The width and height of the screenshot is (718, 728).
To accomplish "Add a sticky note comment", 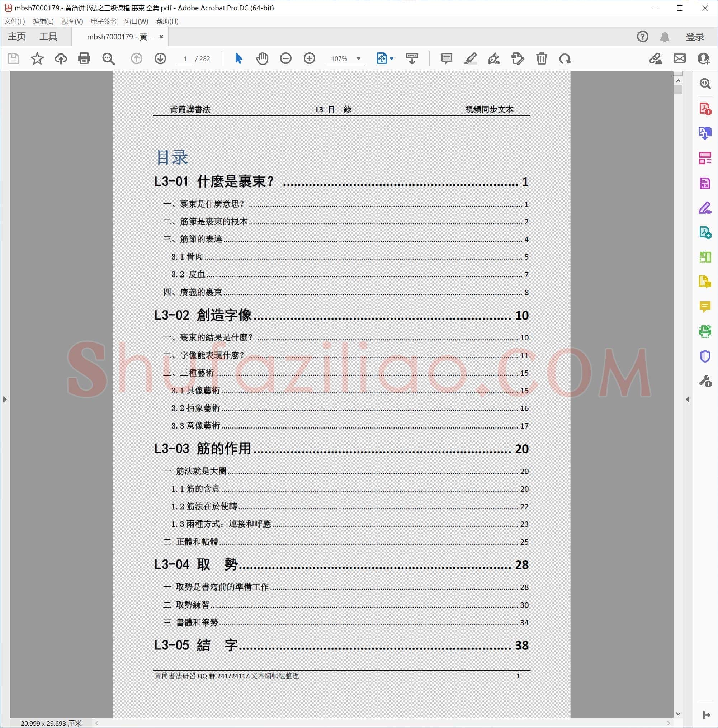I will pos(447,59).
